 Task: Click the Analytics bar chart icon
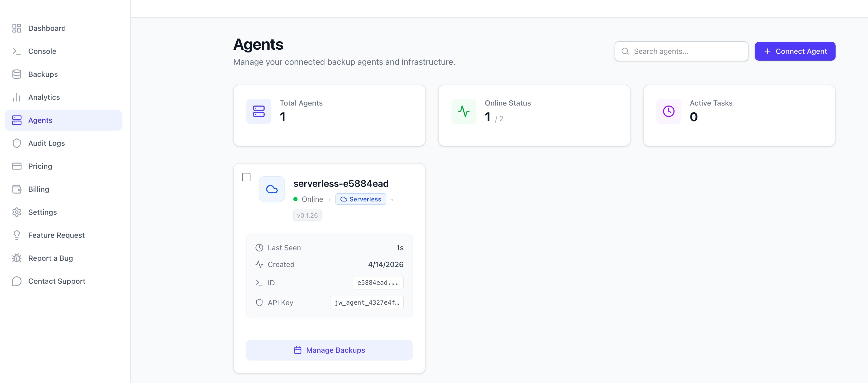pos(16,97)
